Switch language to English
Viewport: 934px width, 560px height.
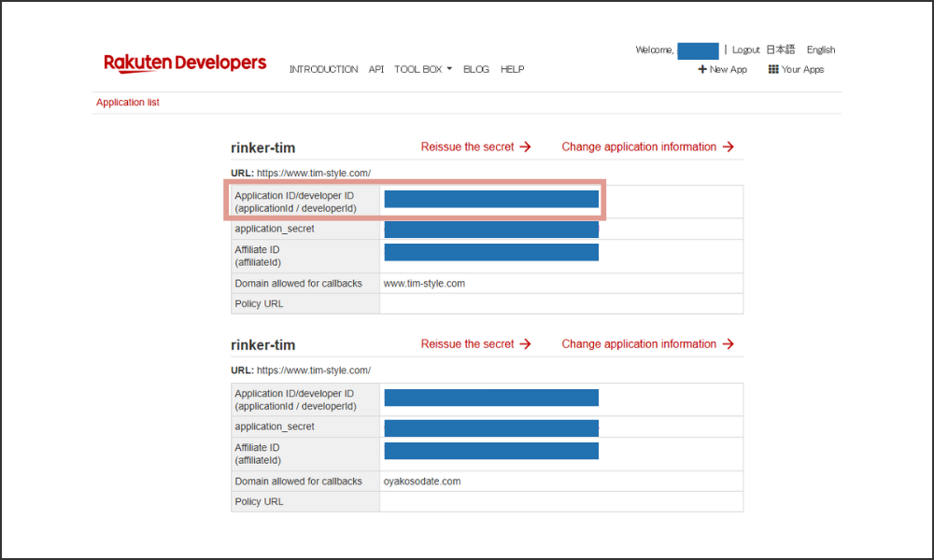[x=821, y=50]
